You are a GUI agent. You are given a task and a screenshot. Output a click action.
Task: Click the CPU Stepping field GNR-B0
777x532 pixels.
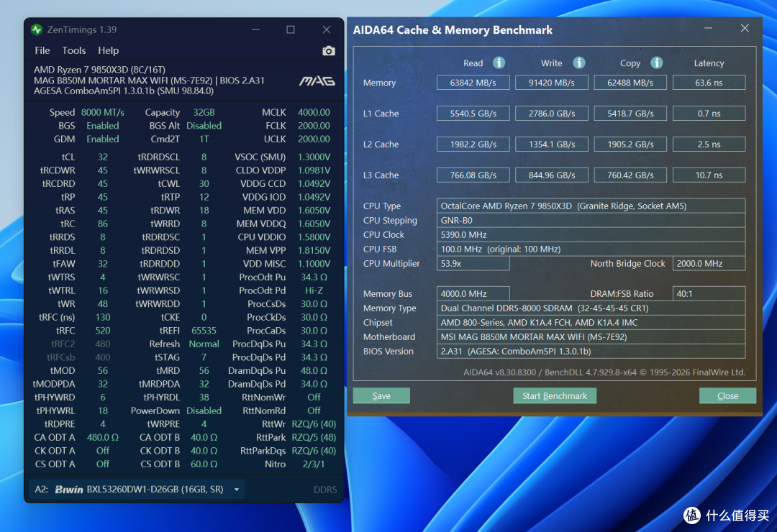click(591, 221)
